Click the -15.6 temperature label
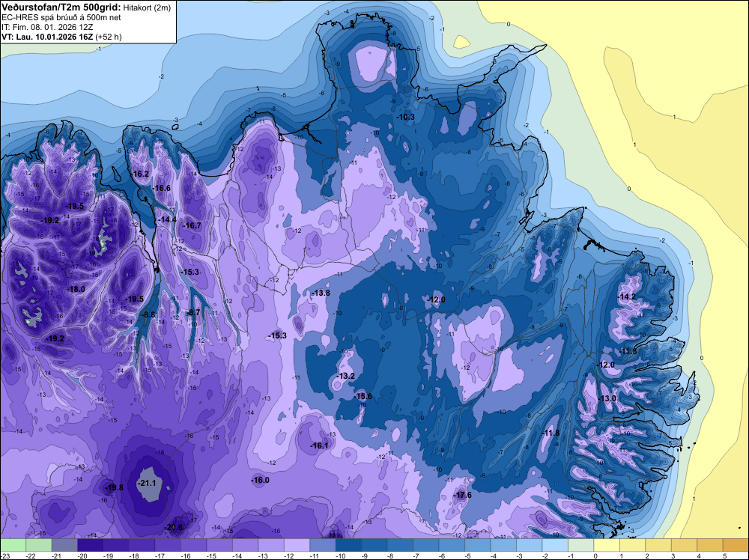Image resolution: width=749 pixels, height=560 pixels. click(363, 396)
